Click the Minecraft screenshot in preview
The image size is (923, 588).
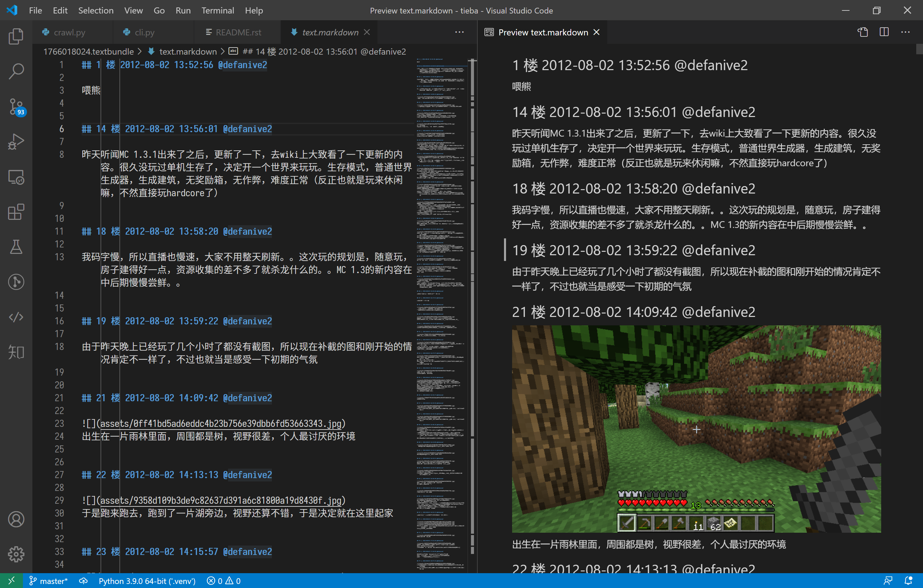tap(696, 428)
